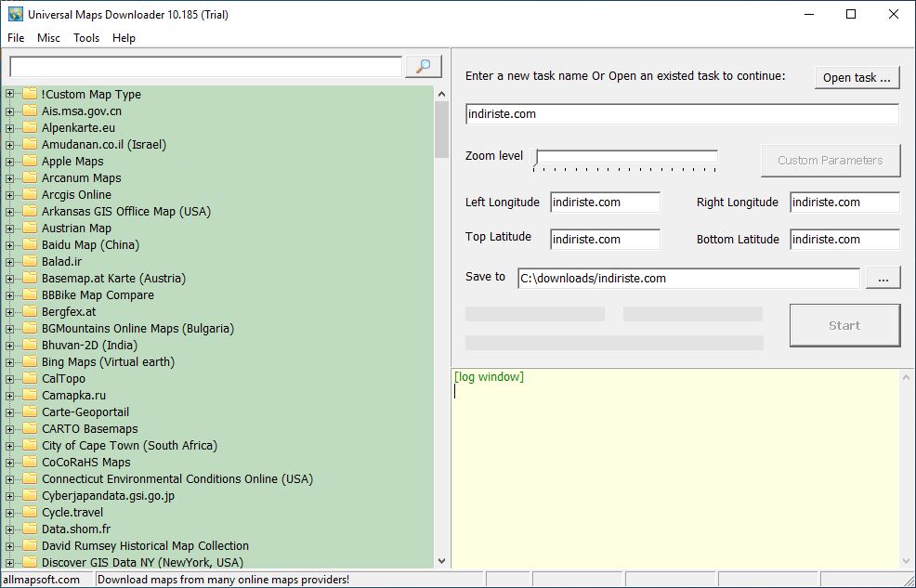The width and height of the screenshot is (916, 588).
Task: Click the folder icon beside Bergfex.at
Action: [x=29, y=312]
